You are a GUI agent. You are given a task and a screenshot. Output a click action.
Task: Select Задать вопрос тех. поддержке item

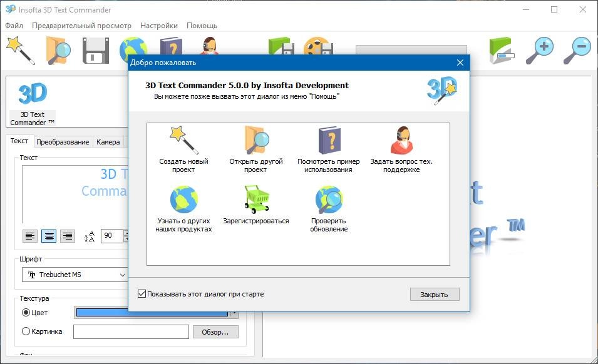401,149
